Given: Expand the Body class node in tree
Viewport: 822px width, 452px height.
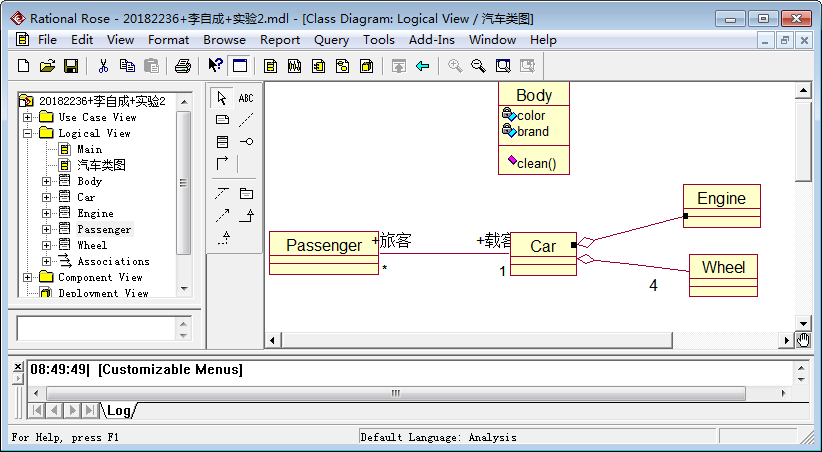Looking at the screenshot, I should pyautogui.click(x=47, y=181).
